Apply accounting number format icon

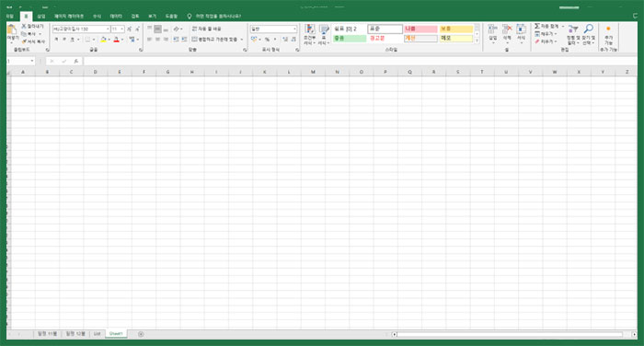tap(254, 39)
